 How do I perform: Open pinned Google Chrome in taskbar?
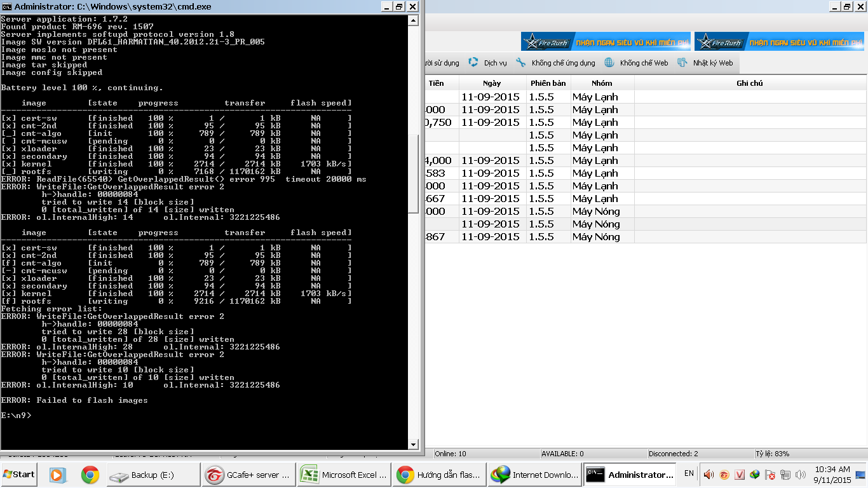tap(90, 475)
